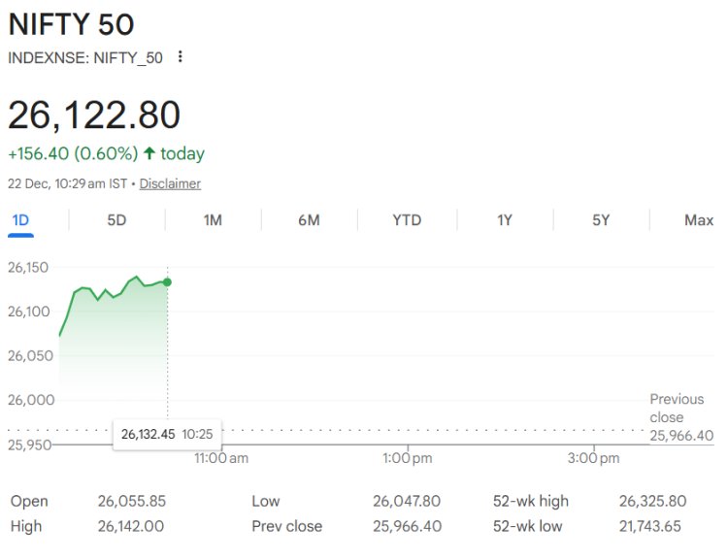728x560 pixels.
Task: Show the 1M chart range
Action: coord(213,220)
